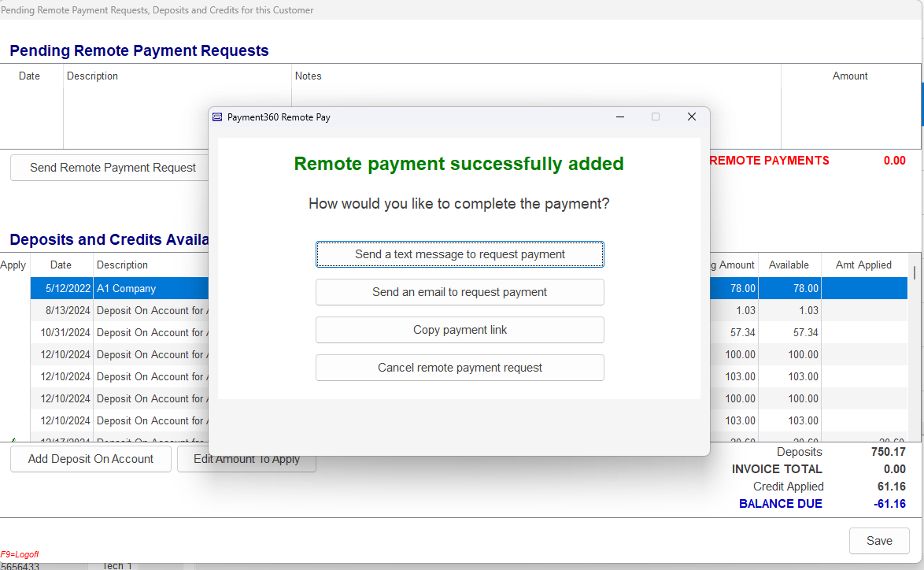The width and height of the screenshot is (924, 570).
Task: Click the deposits list vertical scrollbar
Action: coord(914,346)
